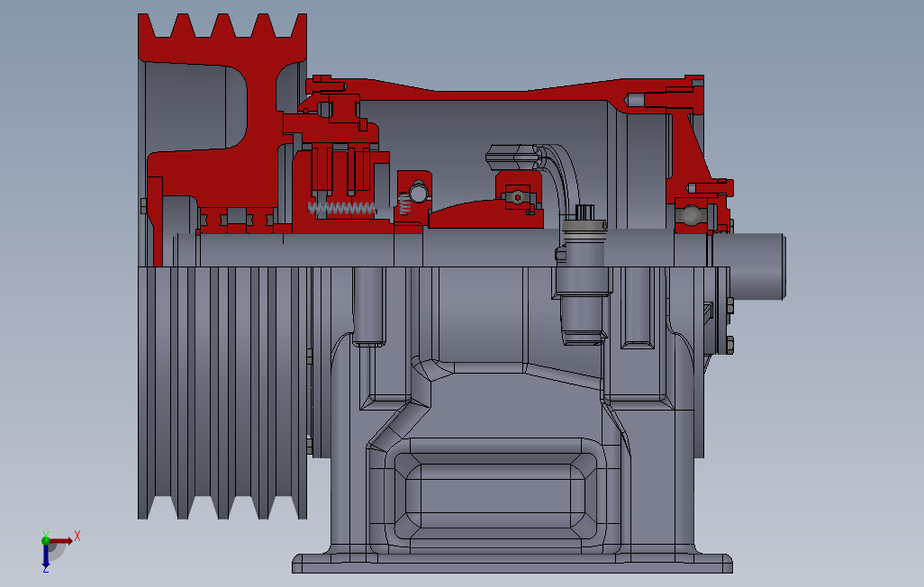The width and height of the screenshot is (924, 587).
Task: Select the rectangular recessed pocket on the housing
Action: click(x=495, y=496)
